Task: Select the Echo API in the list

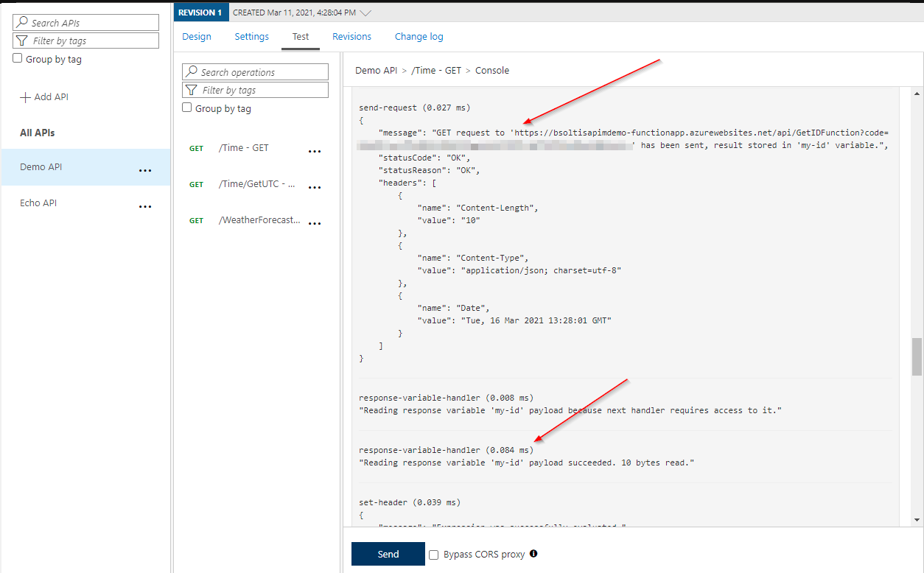Action: [38, 203]
